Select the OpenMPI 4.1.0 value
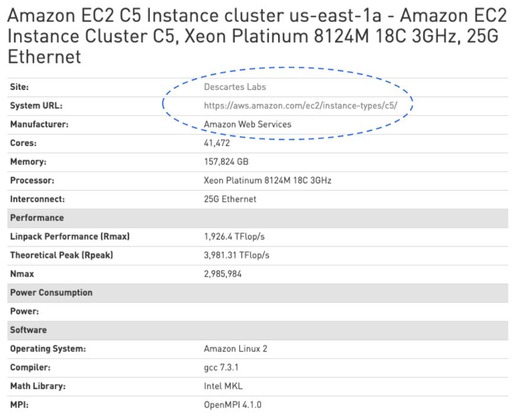 tap(232, 405)
